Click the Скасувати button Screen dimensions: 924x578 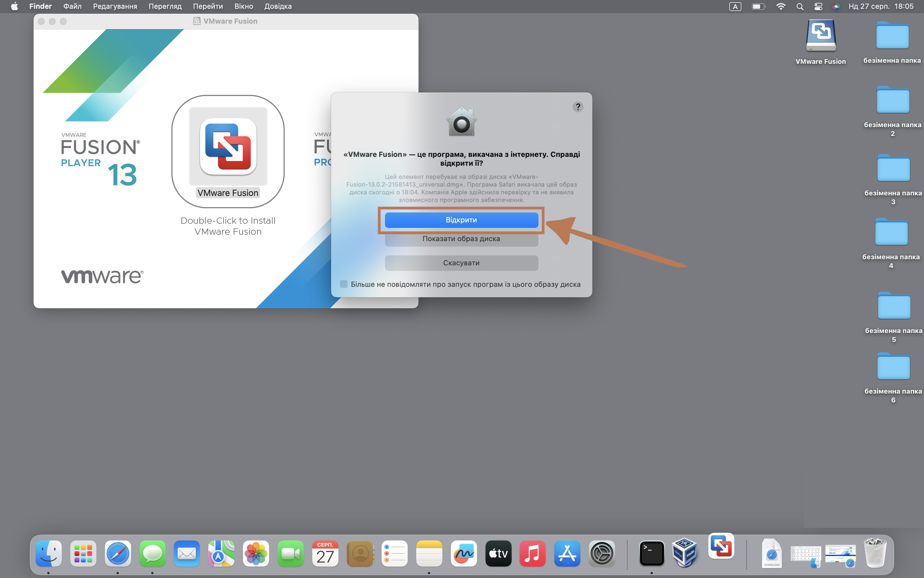461,263
